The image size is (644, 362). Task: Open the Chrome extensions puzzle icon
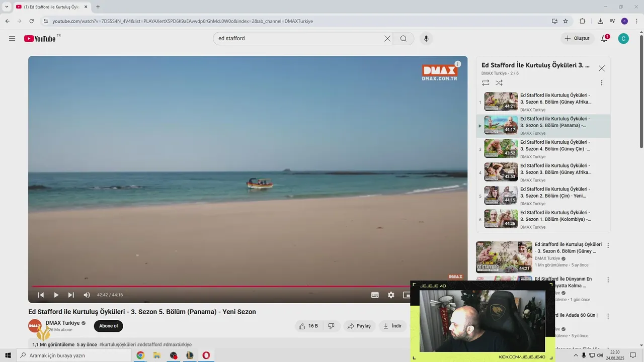583,21
